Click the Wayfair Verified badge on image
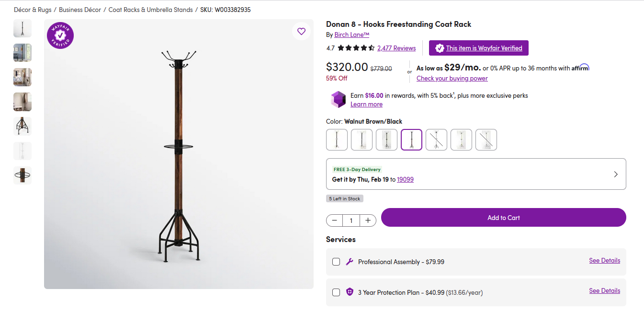 pyautogui.click(x=60, y=35)
